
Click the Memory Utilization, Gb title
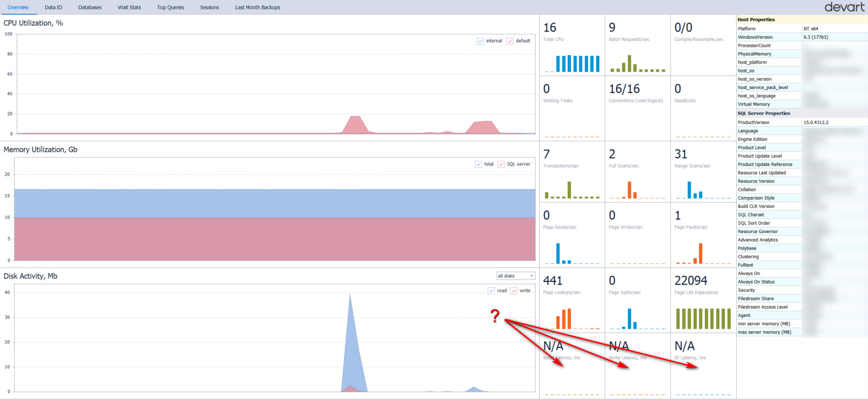coord(41,150)
